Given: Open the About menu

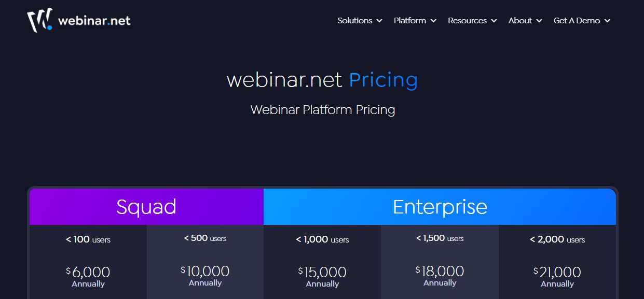Looking at the screenshot, I should coord(520,21).
